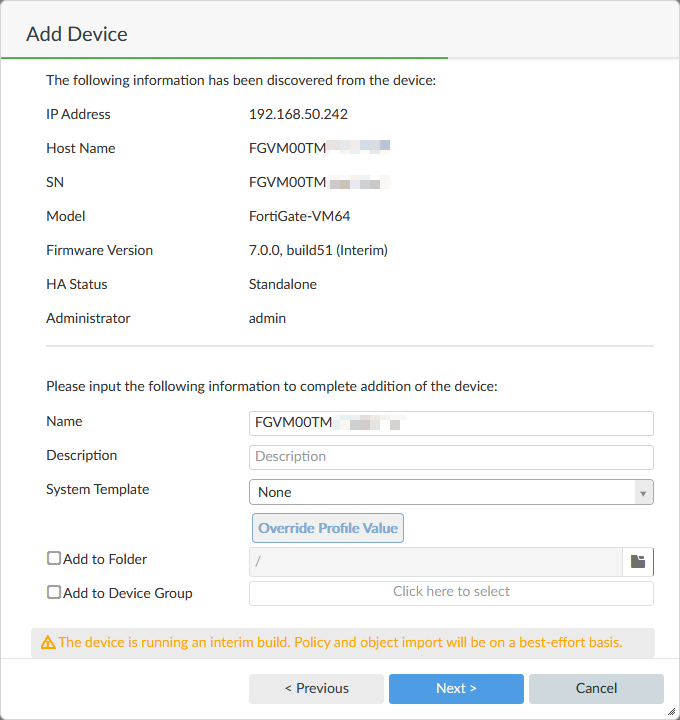Tick the Add to Device Group checkbox

(54, 592)
